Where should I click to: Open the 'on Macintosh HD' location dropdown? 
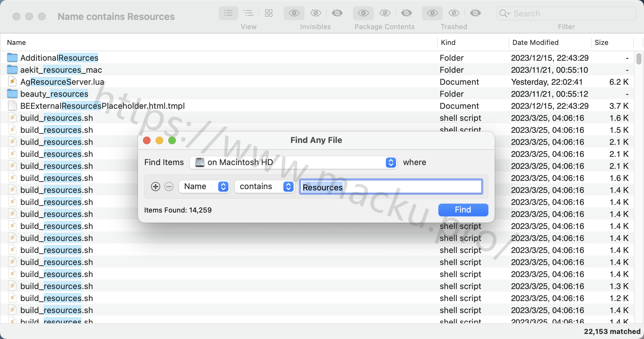[293, 163]
